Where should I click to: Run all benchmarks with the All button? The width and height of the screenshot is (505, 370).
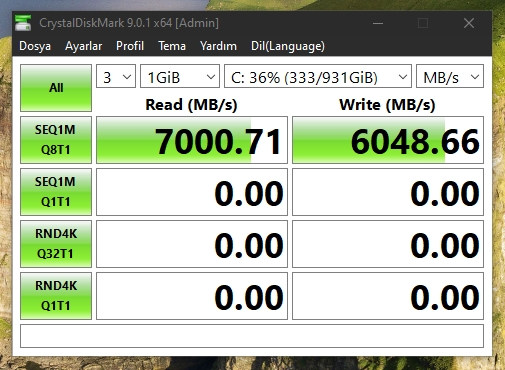coord(56,88)
